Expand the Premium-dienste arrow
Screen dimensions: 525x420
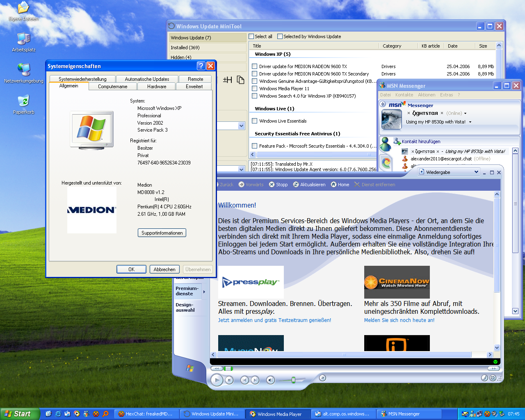(x=204, y=292)
